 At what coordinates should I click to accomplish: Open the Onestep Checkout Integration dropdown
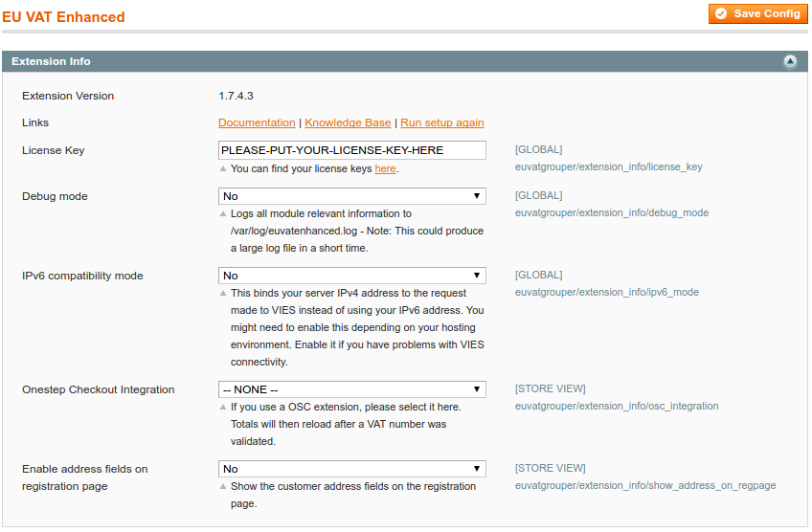tap(352, 389)
